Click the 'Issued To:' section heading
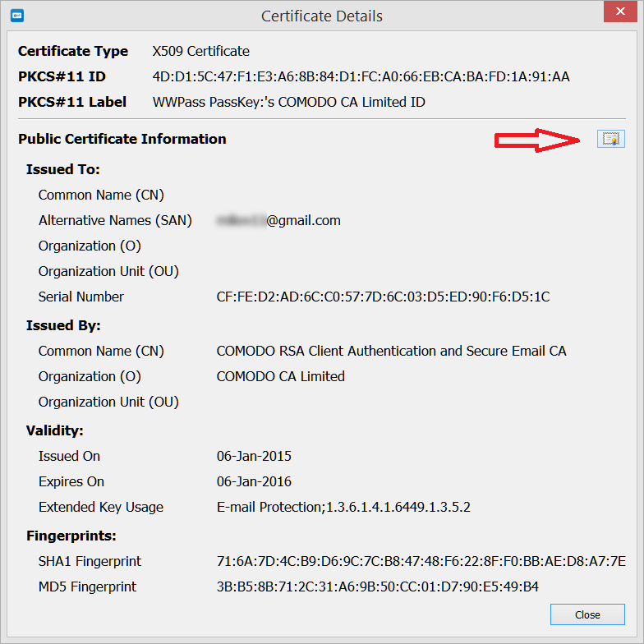The height and width of the screenshot is (644, 644). pos(63,169)
